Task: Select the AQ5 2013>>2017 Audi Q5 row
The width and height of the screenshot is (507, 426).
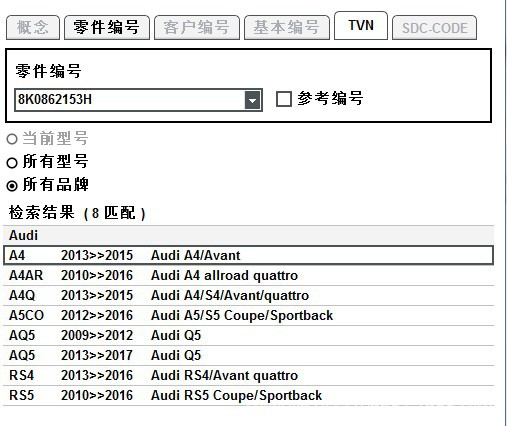Action: pyautogui.click(x=248, y=355)
